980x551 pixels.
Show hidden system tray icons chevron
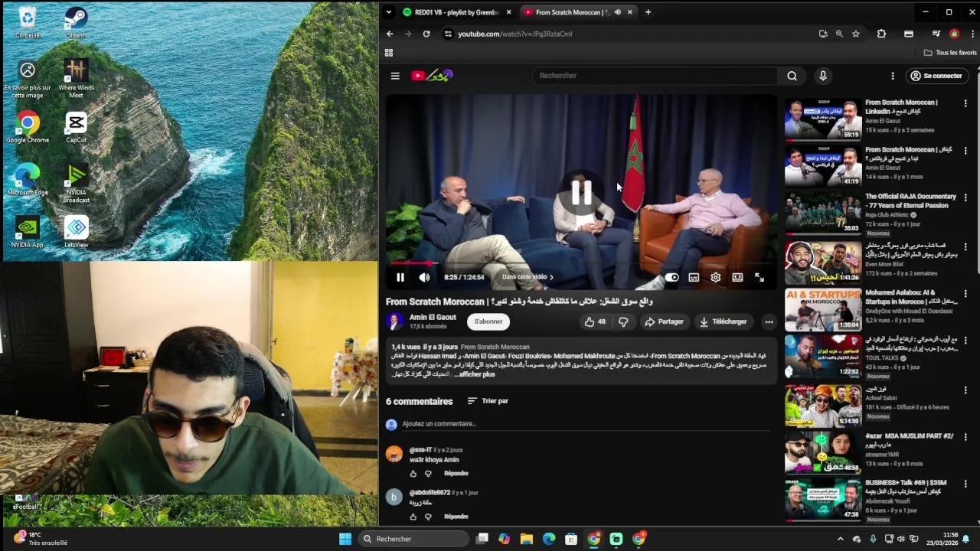coord(840,539)
